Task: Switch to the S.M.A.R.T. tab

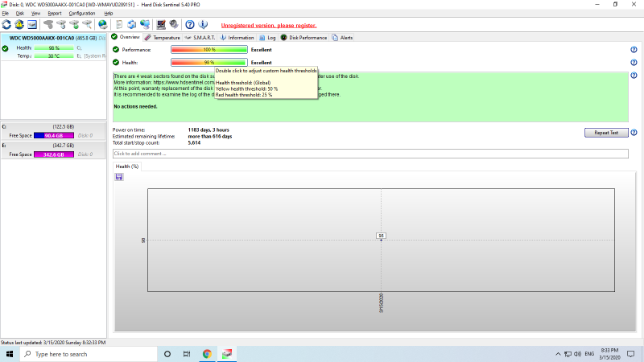Action: point(201,37)
